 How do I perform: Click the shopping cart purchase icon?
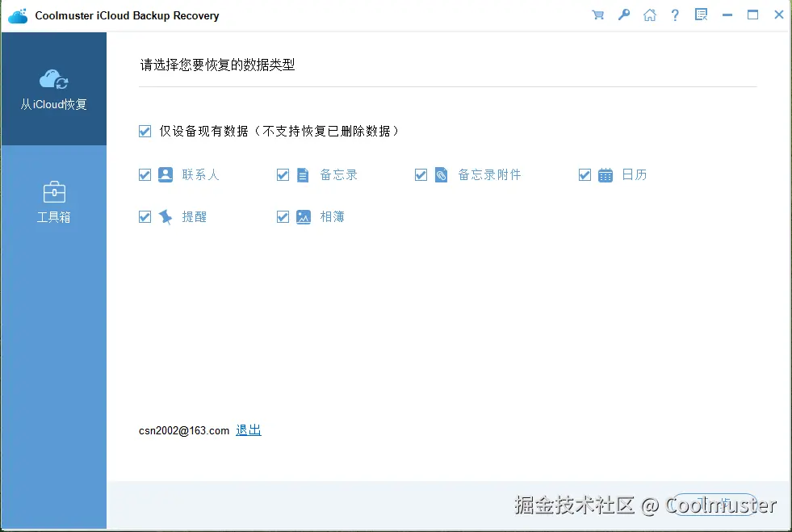(597, 15)
